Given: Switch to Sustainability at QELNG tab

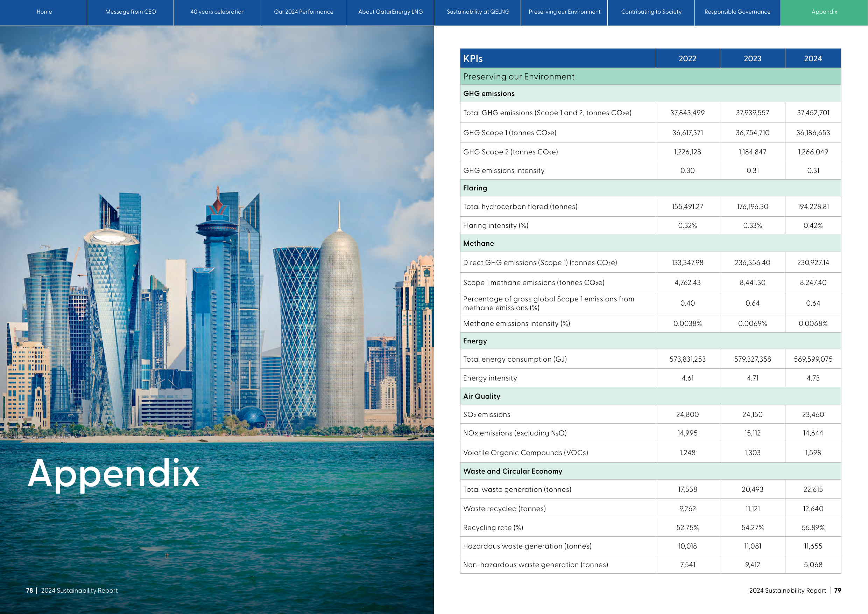Looking at the screenshot, I should click(x=478, y=12).
